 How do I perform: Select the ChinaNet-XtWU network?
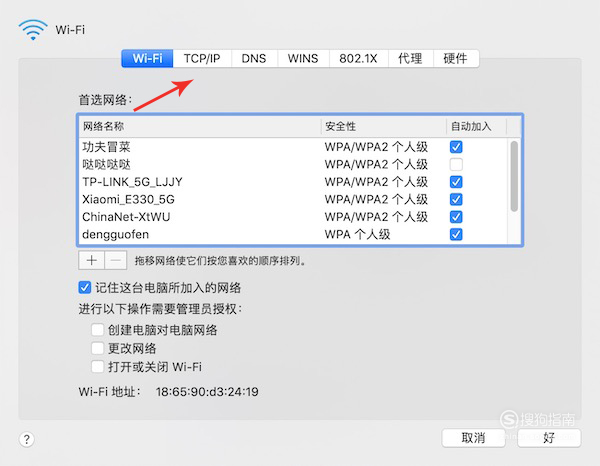(293, 217)
